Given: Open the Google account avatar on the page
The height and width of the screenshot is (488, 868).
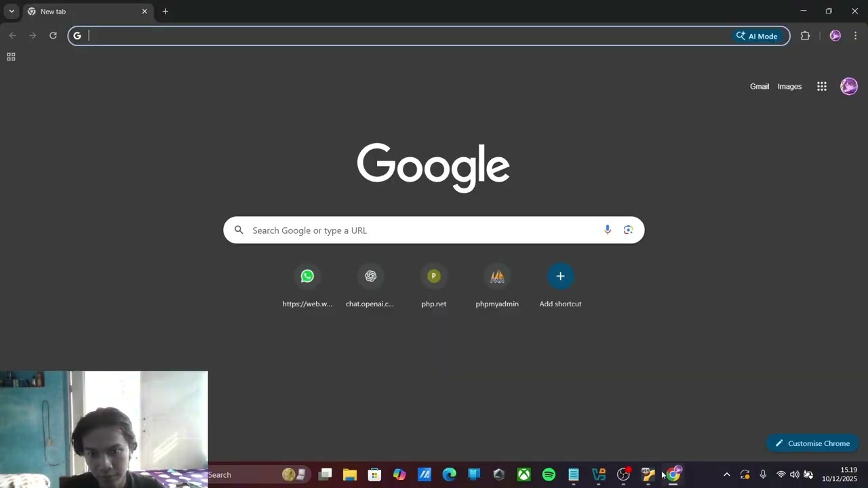Looking at the screenshot, I should point(849,86).
